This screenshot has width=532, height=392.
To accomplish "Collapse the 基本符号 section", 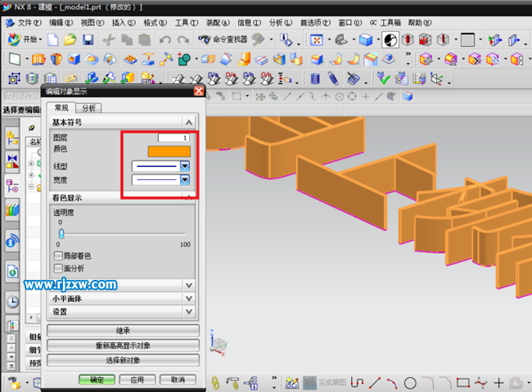I will click(188, 122).
